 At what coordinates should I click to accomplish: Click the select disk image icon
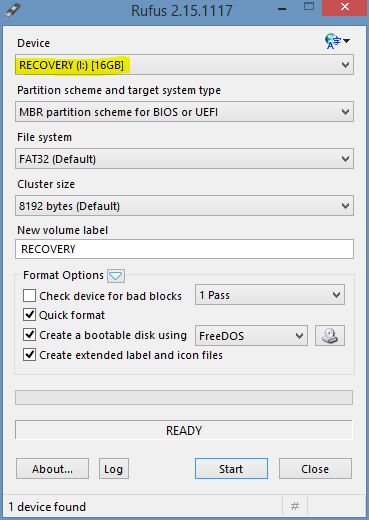(330, 335)
